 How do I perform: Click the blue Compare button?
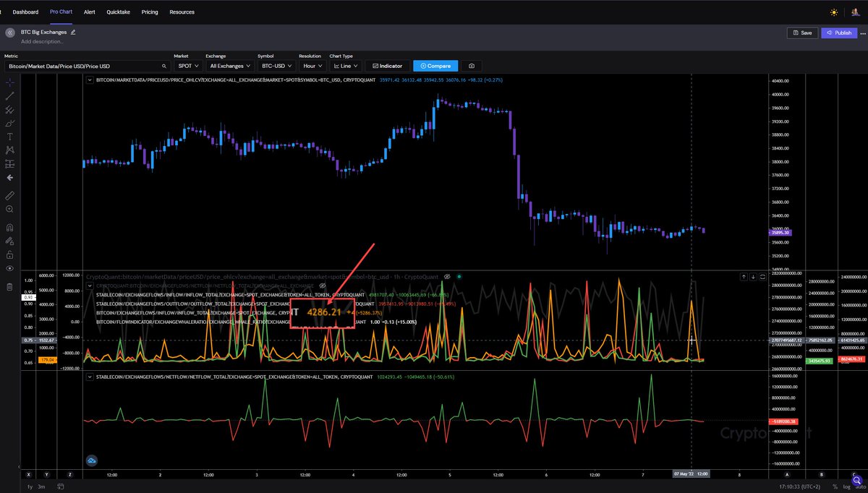tap(435, 66)
